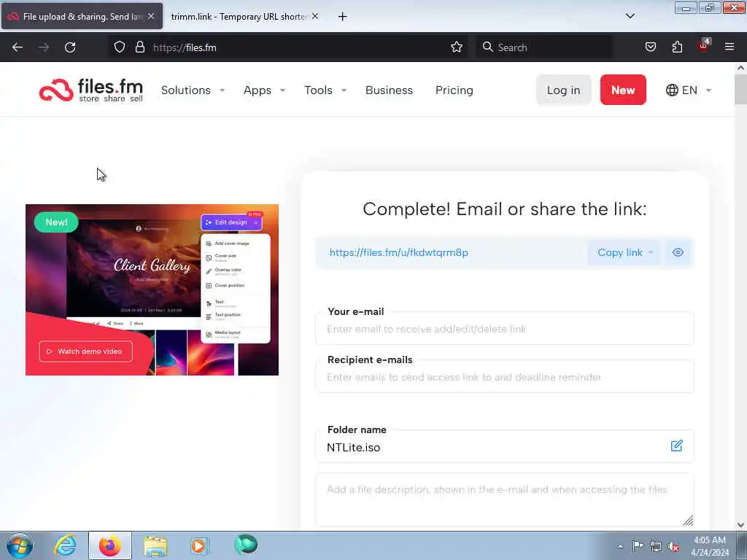Click the taskbar clock

tap(710, 546)
